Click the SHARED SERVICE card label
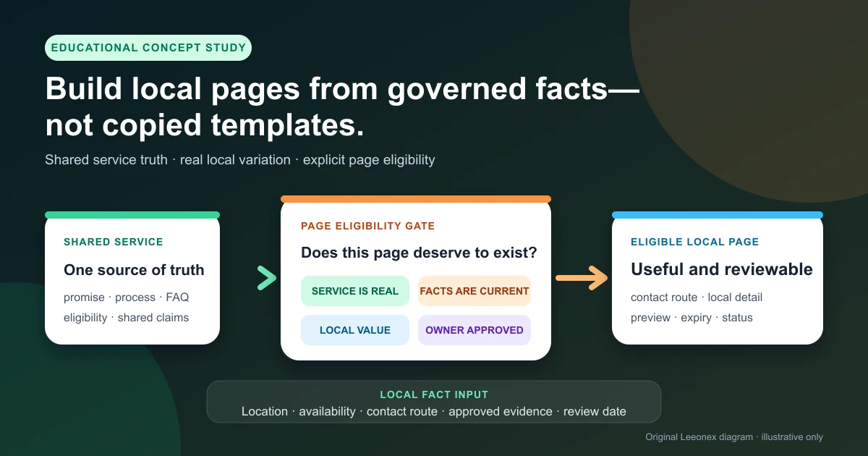Screen dimensions: 868x456 tap(114, 242)
